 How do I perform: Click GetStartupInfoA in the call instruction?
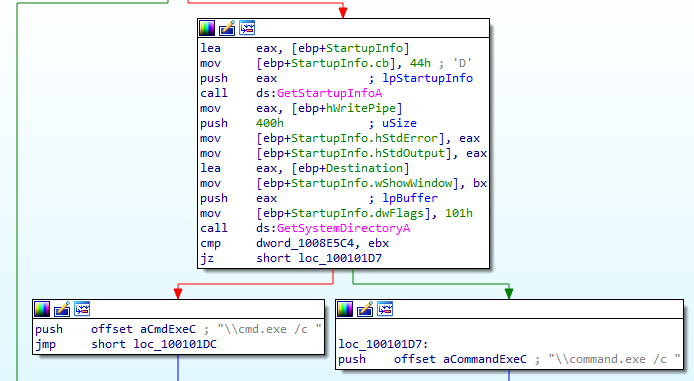pyautogui.click(x=329, y=93)
